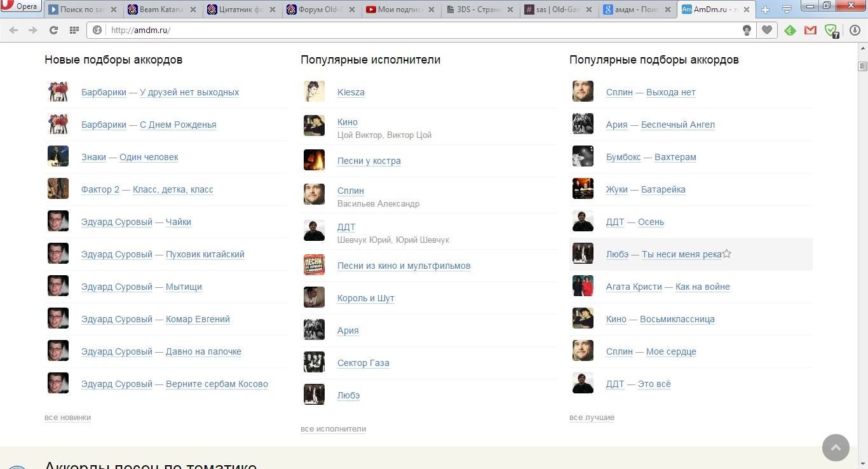Click the Песни у костра campfire thumbnail
Screen dimensions: 868x469
[314, 160]
